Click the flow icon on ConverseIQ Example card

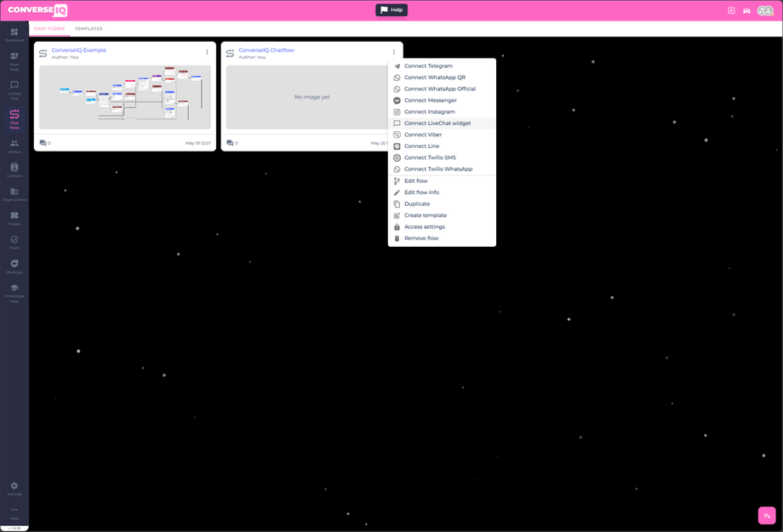click(x=43, y=53)
